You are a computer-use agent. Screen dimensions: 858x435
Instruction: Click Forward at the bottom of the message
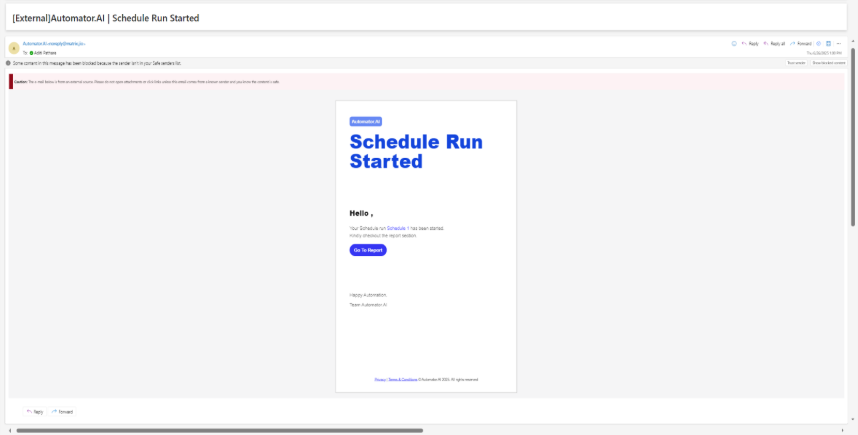click(x=62, y=412)
